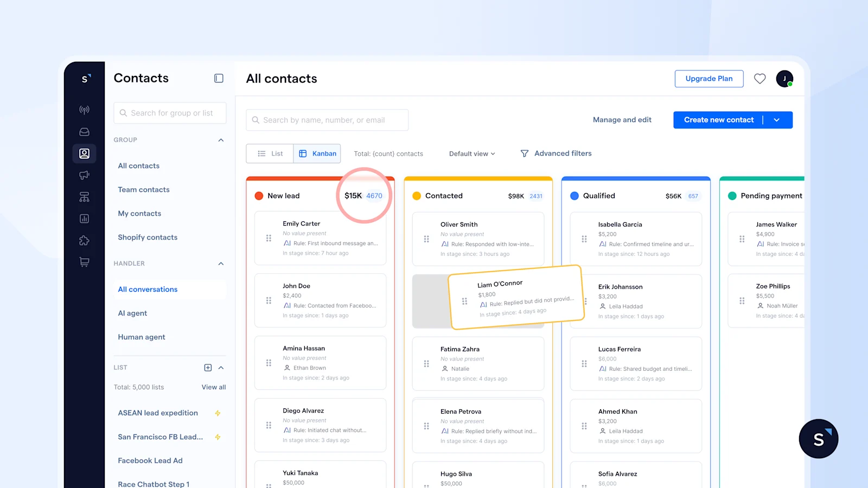Toggle the favorites heart icon
The image size is (868, 488).
click(x=759, y=79)
